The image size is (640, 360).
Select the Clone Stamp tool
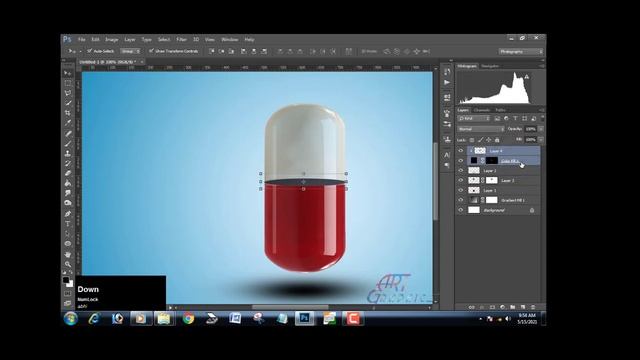(x=68, y=153)
